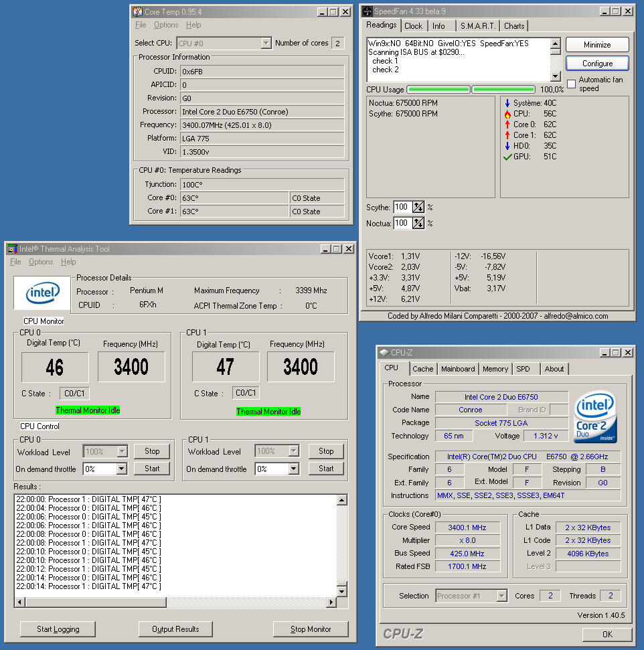The width and height of the screenshot is (644, 650).
Task: Click the blue down arrow beside HD0
Action: 507,146
